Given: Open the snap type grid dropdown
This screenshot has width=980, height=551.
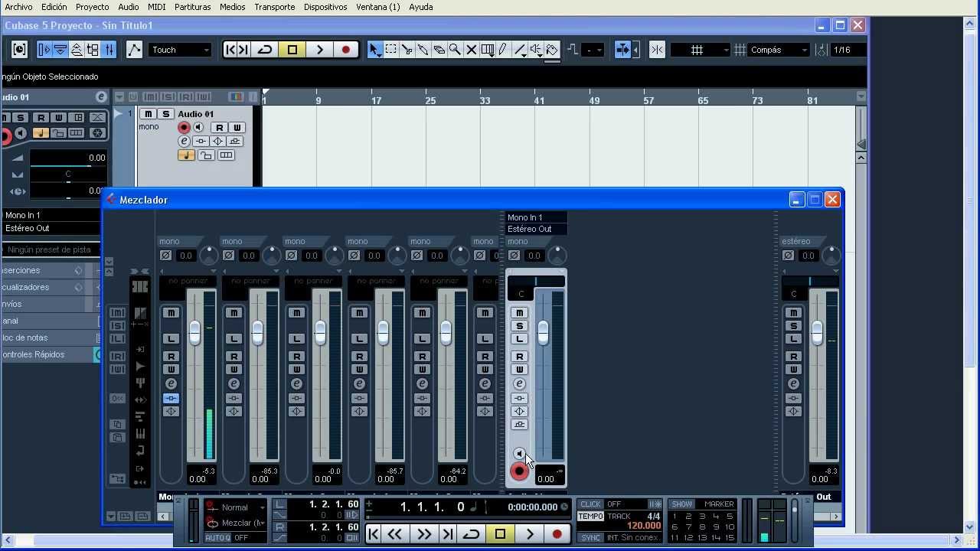Looking at the screenshot, I should (x=701, y=50).
